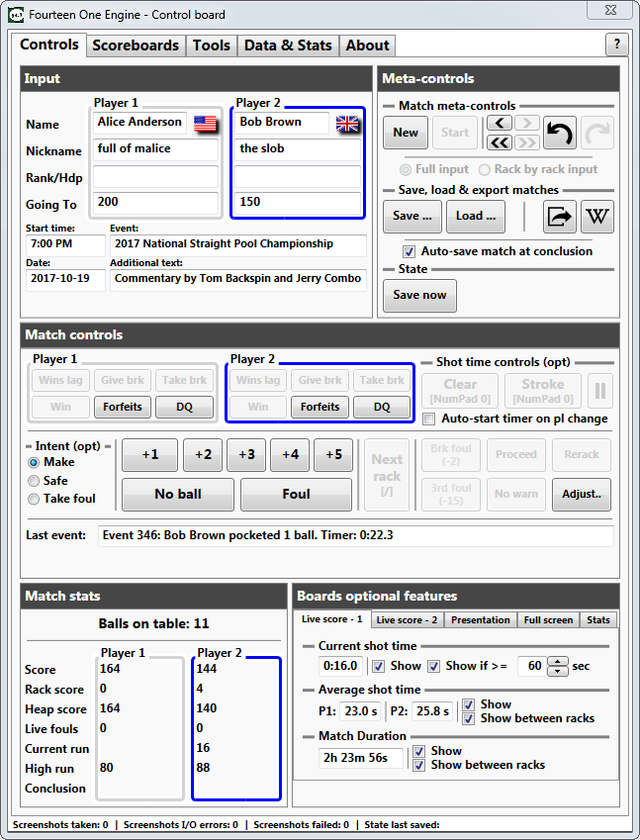Click the double left arrow rewind icon

click(x=500, y=142)
